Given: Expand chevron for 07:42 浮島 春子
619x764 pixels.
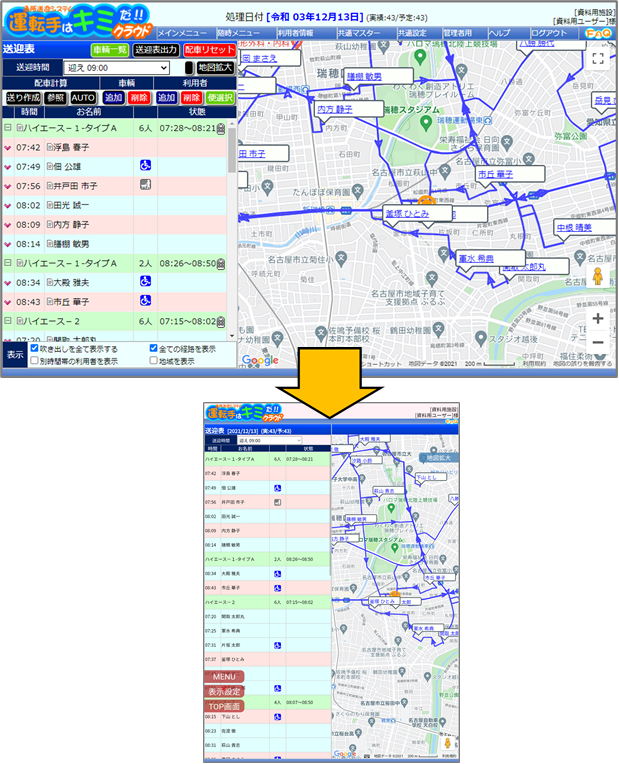Looking at the screenshot, I should coord(7,148).
